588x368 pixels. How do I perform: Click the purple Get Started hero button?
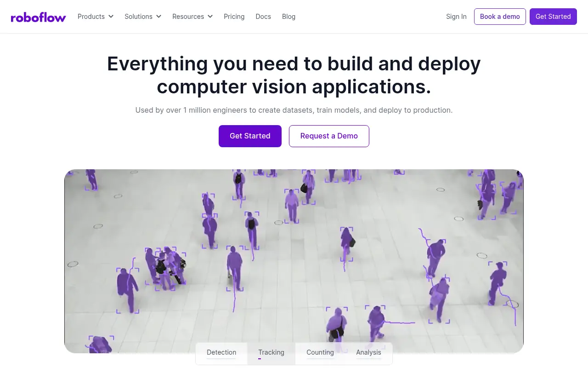click(x=250, y=136)
